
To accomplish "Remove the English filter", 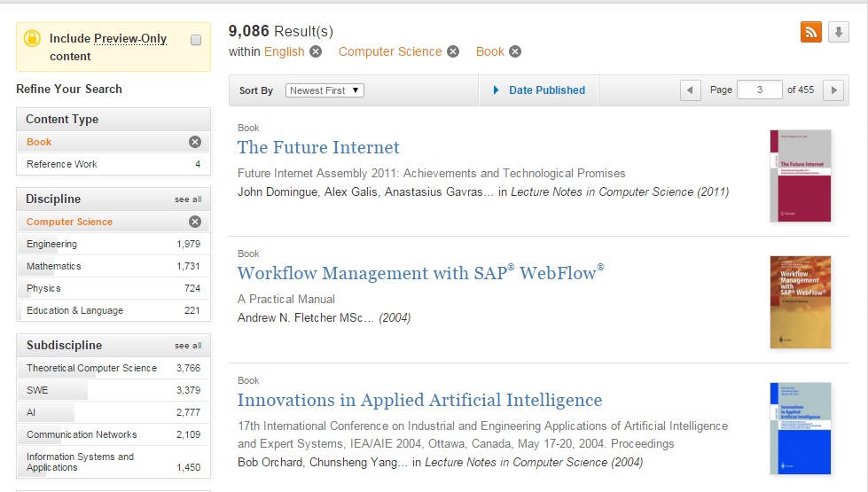I will (x=316, y=51).
